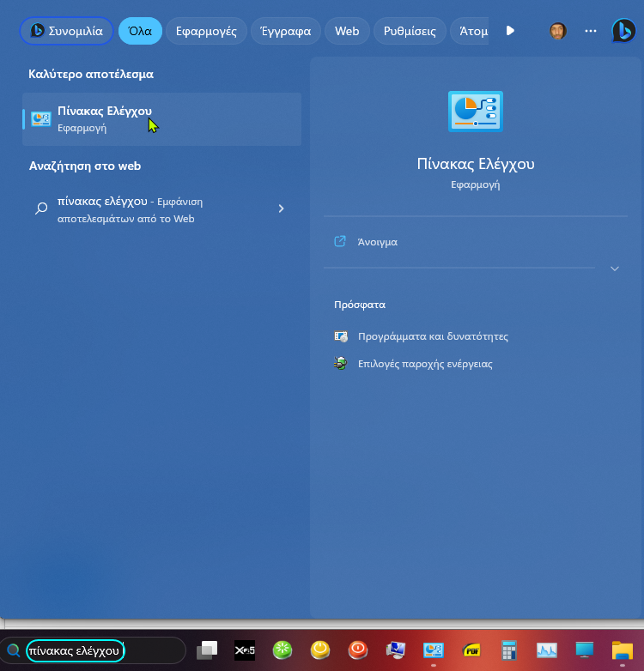The image size is (644, 671).
Task: Select the Όλα filter tab
Action: [x=140, y=31]
